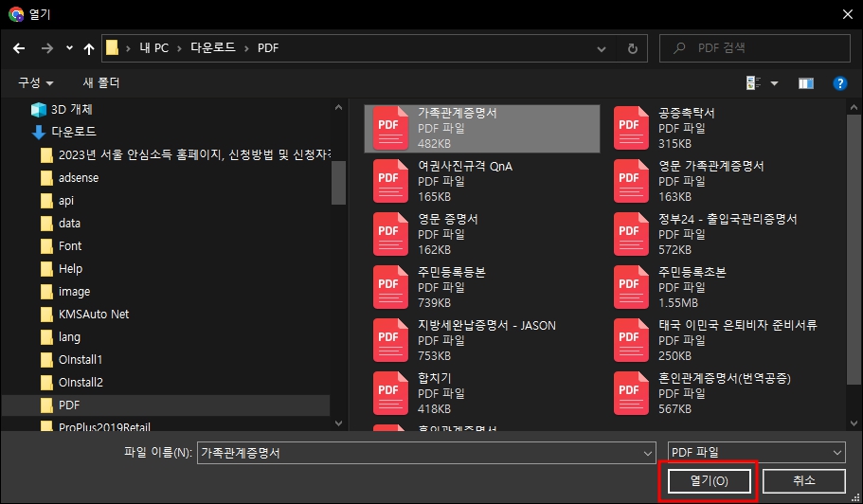The image size is (863, 504).
Task: Click the 내 PC breadcrumb
Action: pos(154,48)
